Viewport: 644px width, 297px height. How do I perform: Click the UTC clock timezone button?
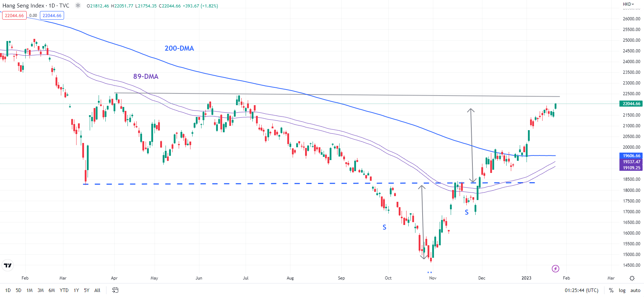pyautogui.click(x=582, y=290)
